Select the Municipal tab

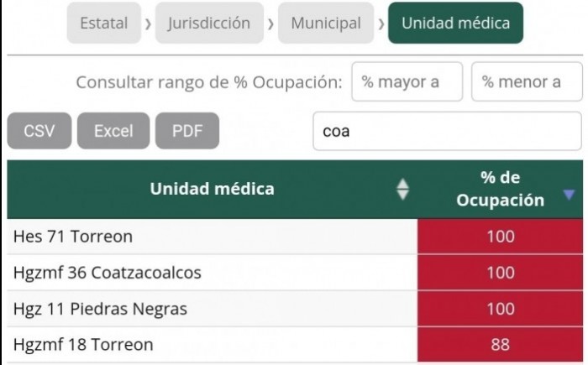326,23
